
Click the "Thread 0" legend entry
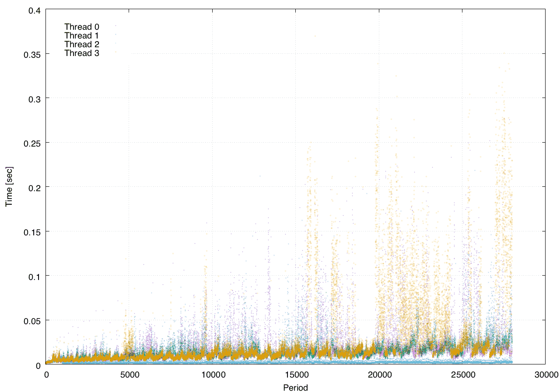coord(82,27)
